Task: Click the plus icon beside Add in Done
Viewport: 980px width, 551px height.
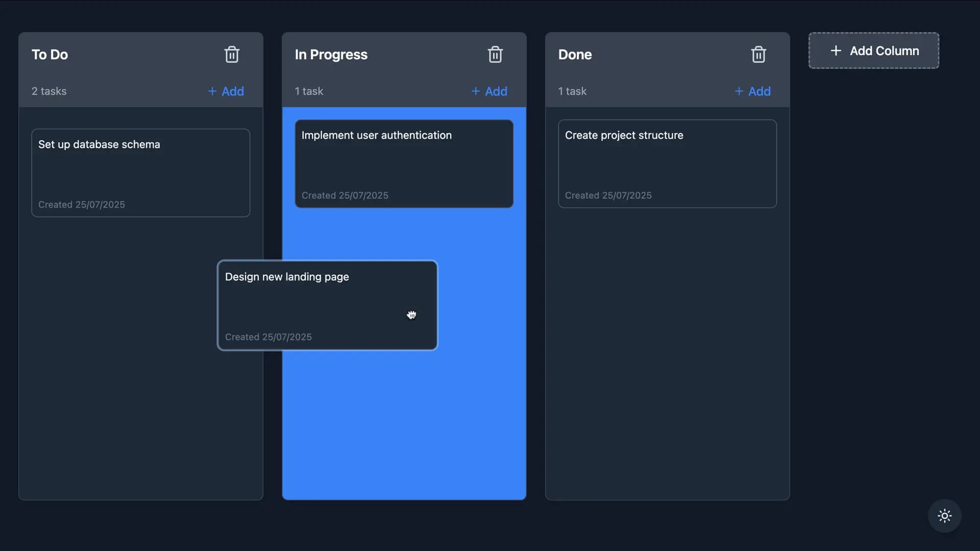Action: click(x=739, y=91)
